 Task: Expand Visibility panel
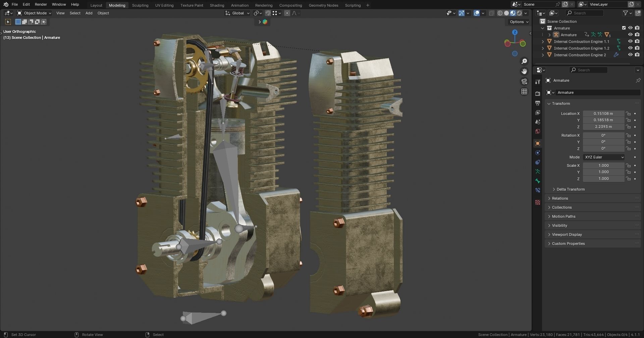pyautogui.click(x=559, y=225)
